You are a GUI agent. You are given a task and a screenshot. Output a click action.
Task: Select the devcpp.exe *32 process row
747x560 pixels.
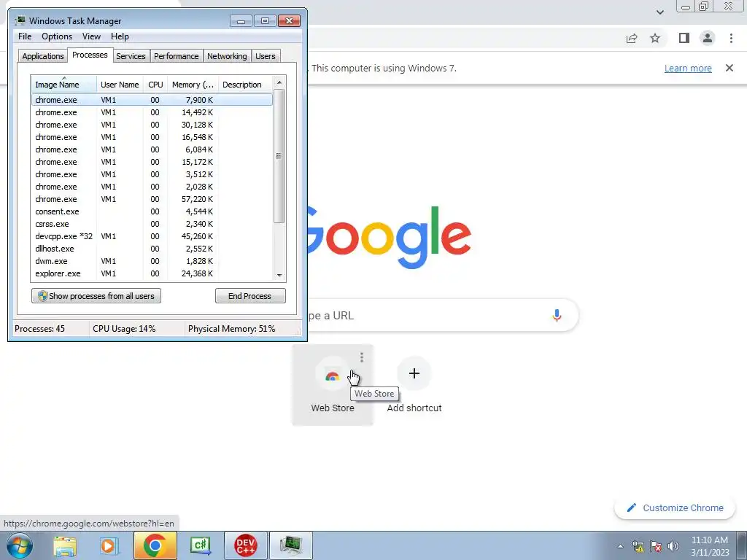tap(152, 236)
